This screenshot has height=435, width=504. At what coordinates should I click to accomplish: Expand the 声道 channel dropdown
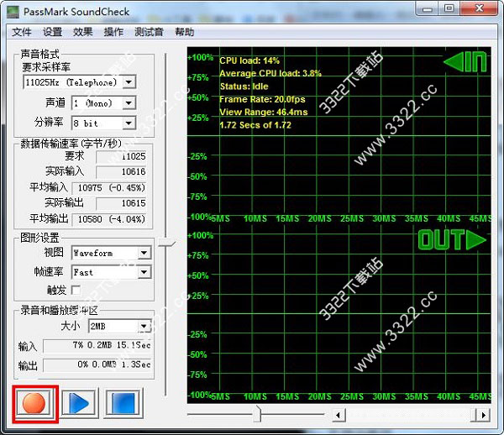click(x=129, y=103)
